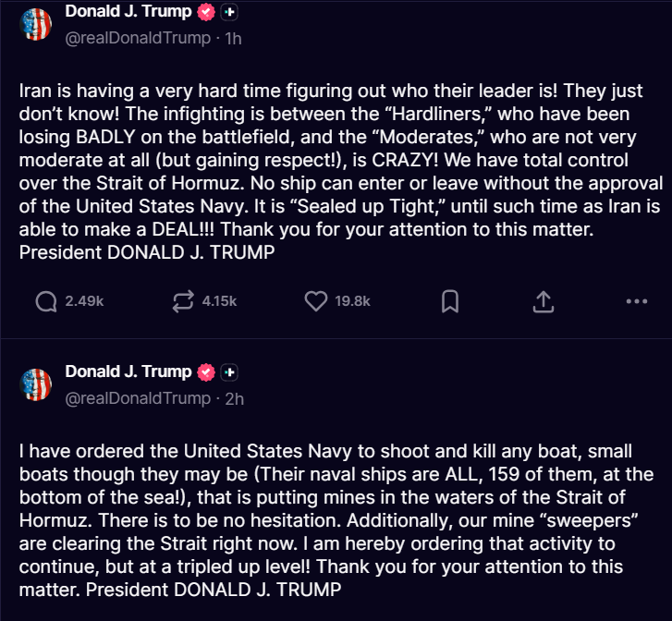The width and height of the screenshot is (672, 621).
Task: Open Donald J. Trump name on first post
Action: (x=128, y=12)
